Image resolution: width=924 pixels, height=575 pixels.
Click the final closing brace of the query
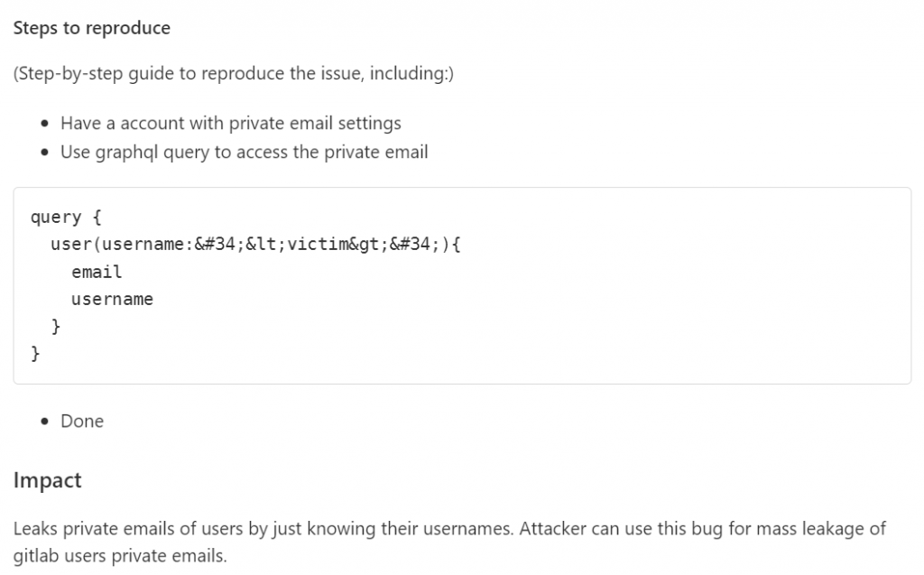(x=35, y=353)
